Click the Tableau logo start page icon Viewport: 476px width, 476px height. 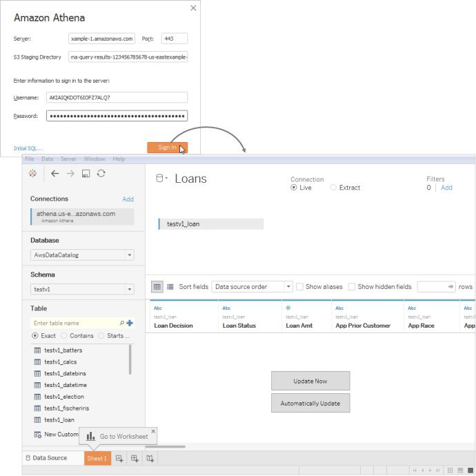coord(33,174)
